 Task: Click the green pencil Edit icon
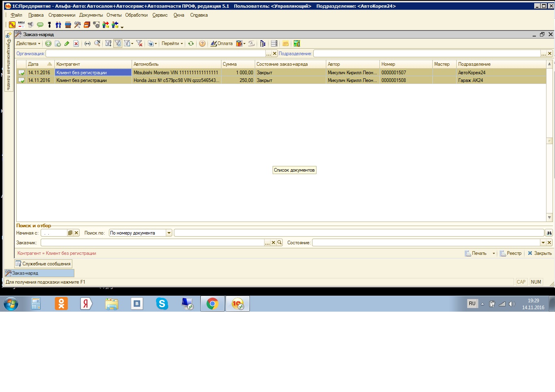(67, 43)
